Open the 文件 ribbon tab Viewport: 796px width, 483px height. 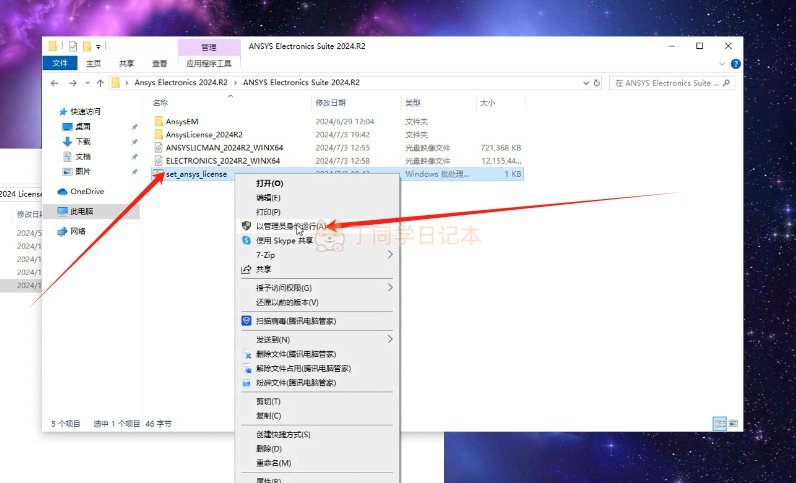61,63
